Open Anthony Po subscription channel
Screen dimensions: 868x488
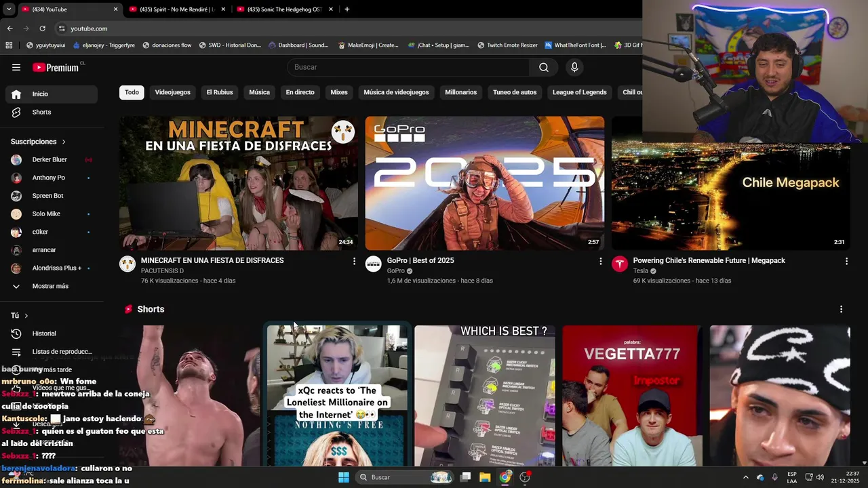(x=52, y=178)
